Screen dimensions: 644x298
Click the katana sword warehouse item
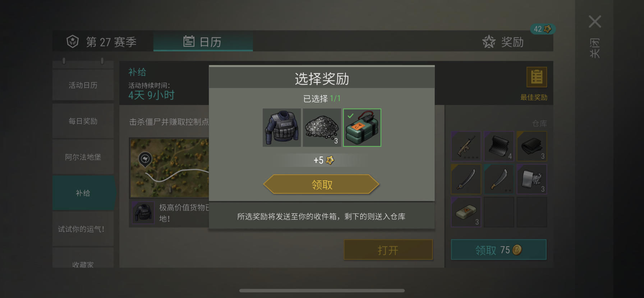pyautogui.click(x=466, y=179)
